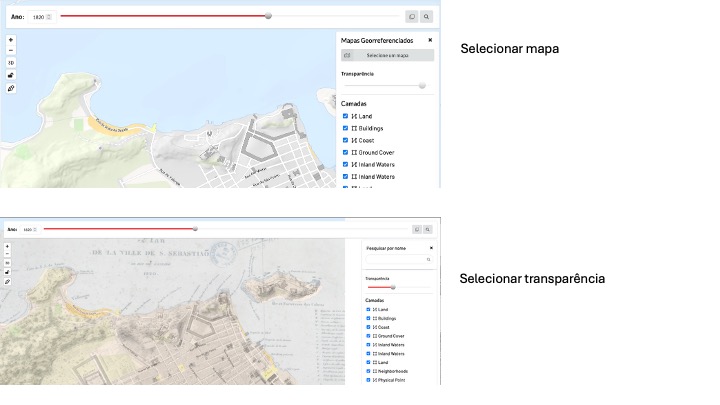Toggle 3D view on the modern basemap

click(x=11, y=62)
